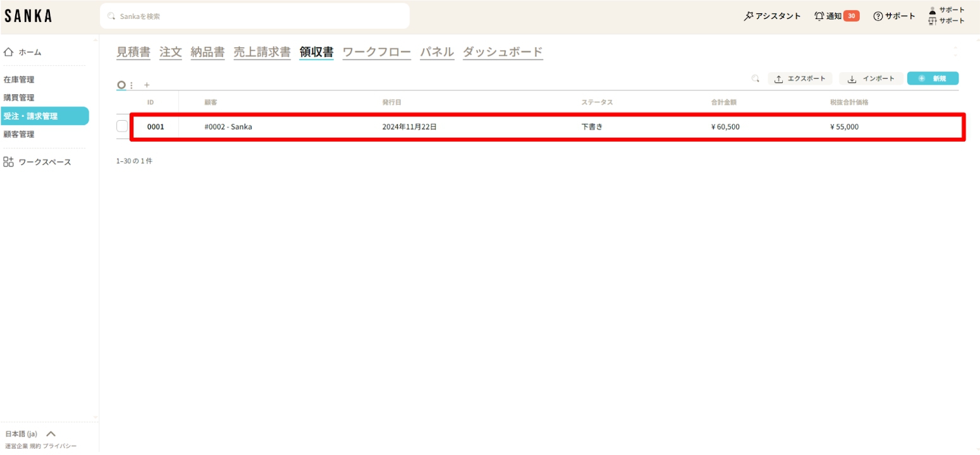
Task: Select the circle view tab icon
Action: pos(121,85)
